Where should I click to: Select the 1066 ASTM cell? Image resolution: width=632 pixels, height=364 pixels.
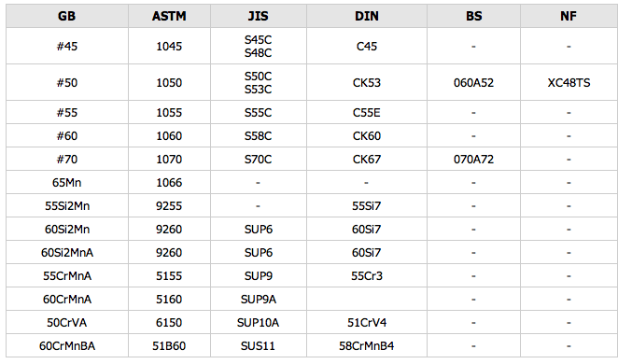coord(169,183)
